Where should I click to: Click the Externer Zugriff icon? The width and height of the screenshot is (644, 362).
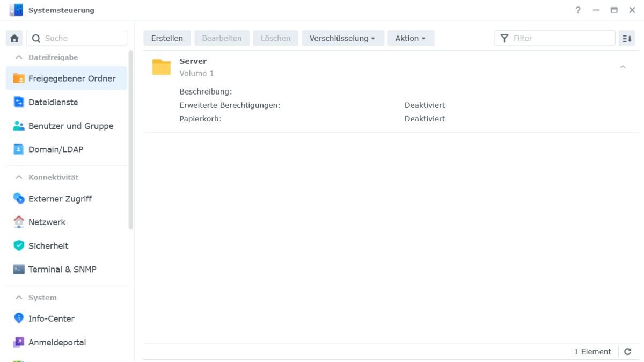coord(19,199)
